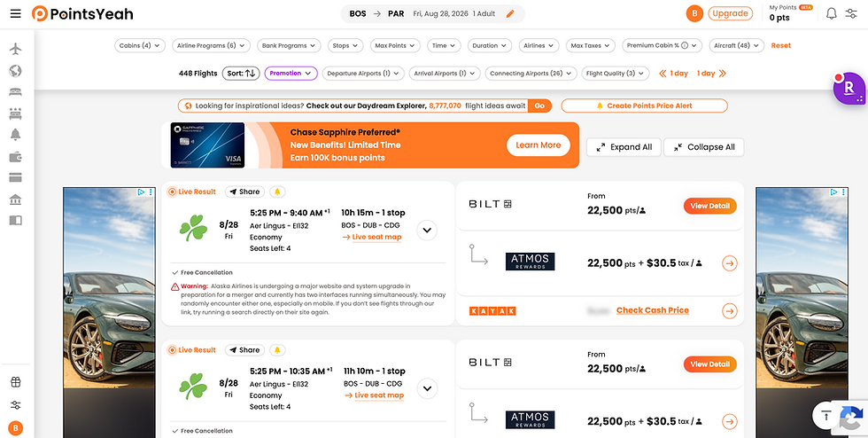
Task: Click Expand All button
Action: (x=624, y=147)
